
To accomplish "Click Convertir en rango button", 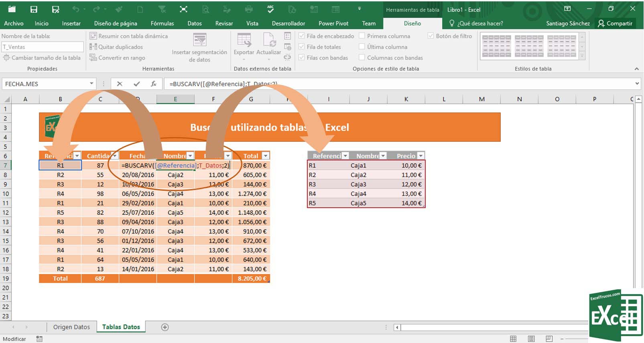I will coord(117,58).
